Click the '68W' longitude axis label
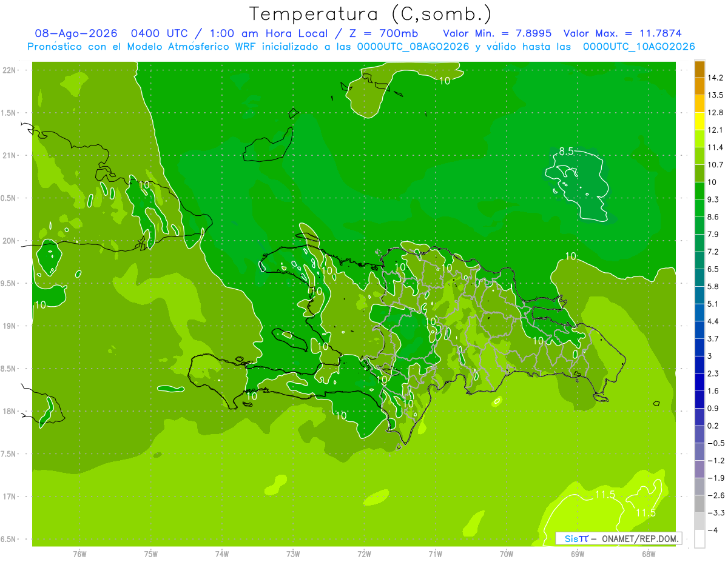 pos(649,554)
